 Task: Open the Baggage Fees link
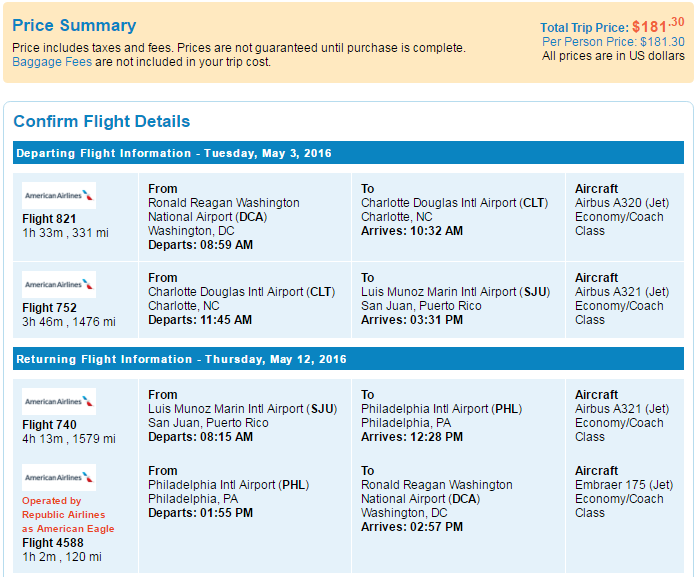point(52,61)
